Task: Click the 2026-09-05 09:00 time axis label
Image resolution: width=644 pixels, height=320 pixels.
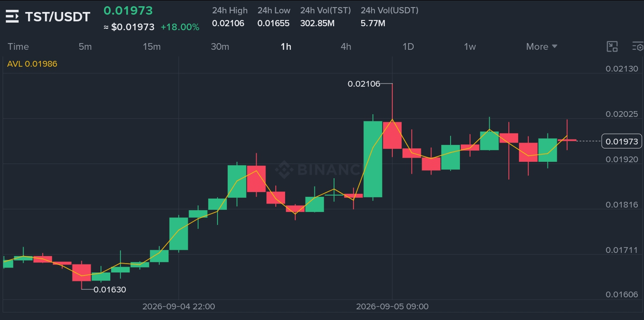Action: pos(392,306)
